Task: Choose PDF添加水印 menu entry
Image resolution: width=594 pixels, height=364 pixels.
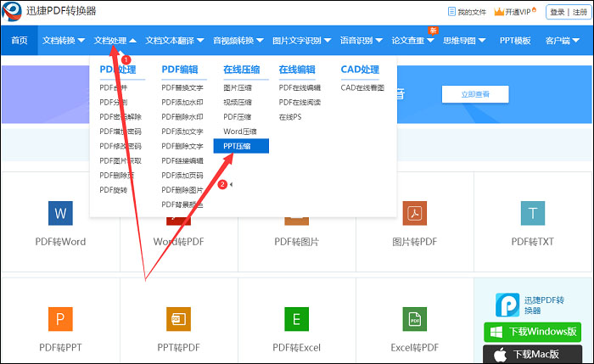Action: coord(182,103)
